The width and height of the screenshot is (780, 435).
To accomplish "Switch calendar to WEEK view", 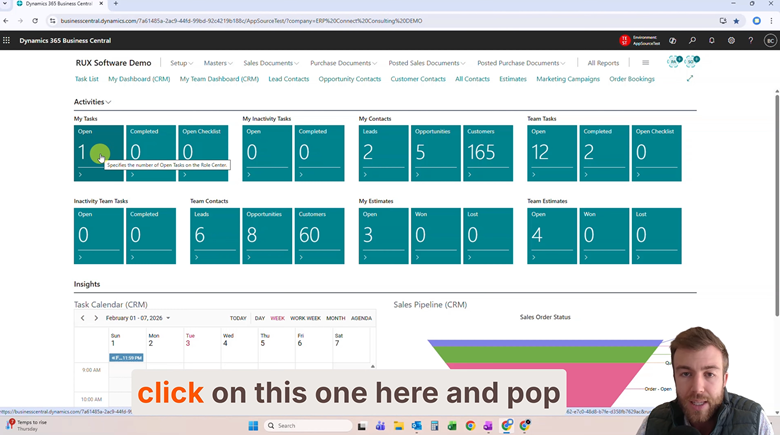I will pyautogui.click(x=278, y=318).
